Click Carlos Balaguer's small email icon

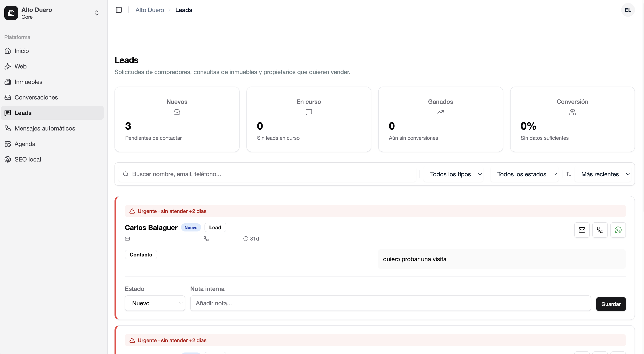[x=127, y=238]
